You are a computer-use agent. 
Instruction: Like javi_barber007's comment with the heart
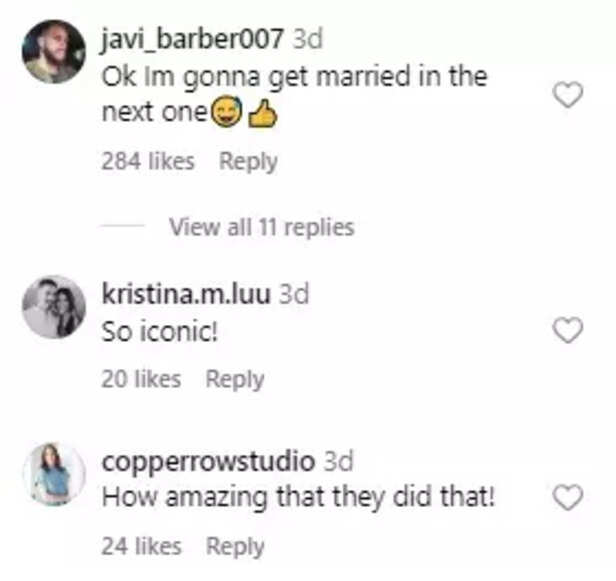pos(568,95)
